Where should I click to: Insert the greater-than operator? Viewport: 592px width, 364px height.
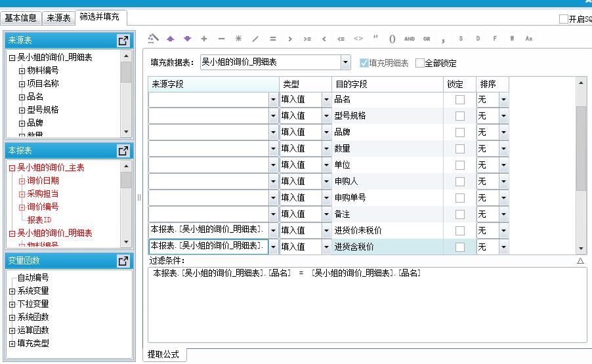point(290,39)
